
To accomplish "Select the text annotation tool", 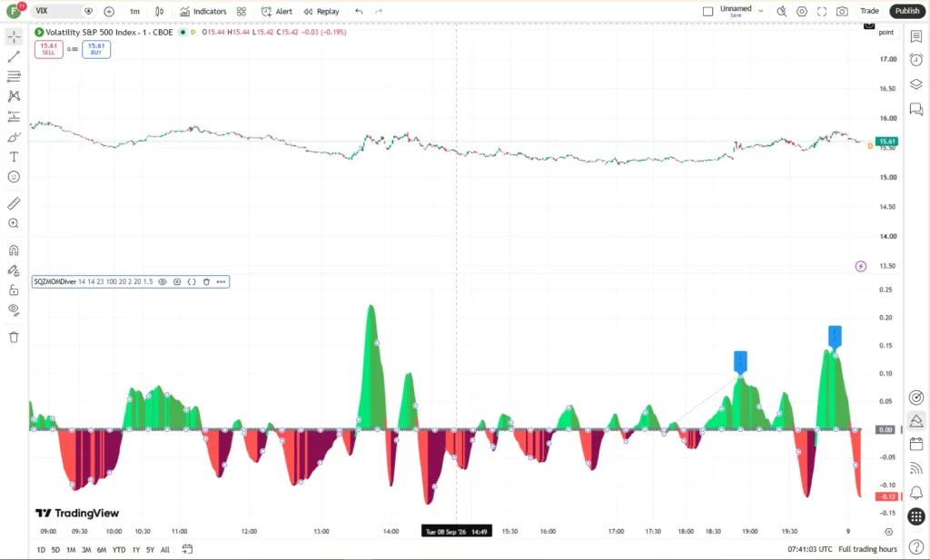I will pyautogui.click(x=14, y=157).
